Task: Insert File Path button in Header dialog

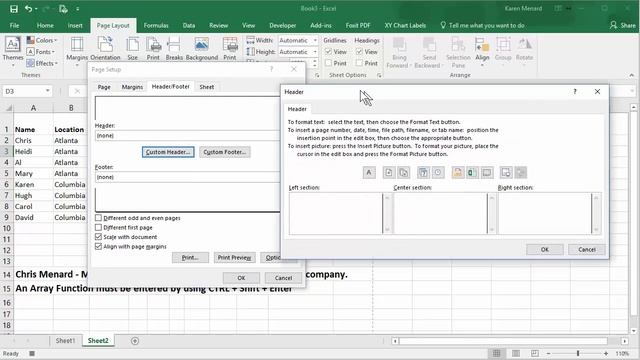Action: (458, 172)
